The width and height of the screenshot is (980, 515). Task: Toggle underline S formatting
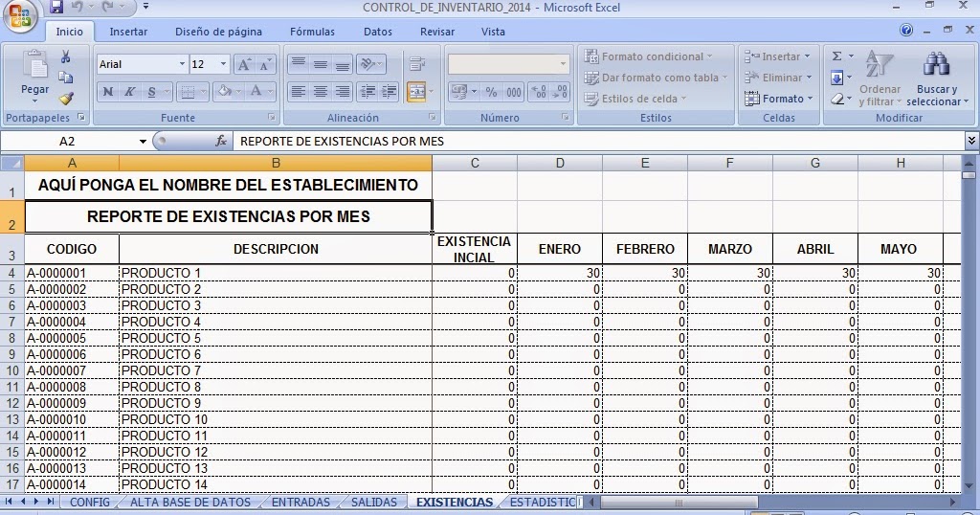click(x=151, y=92)
